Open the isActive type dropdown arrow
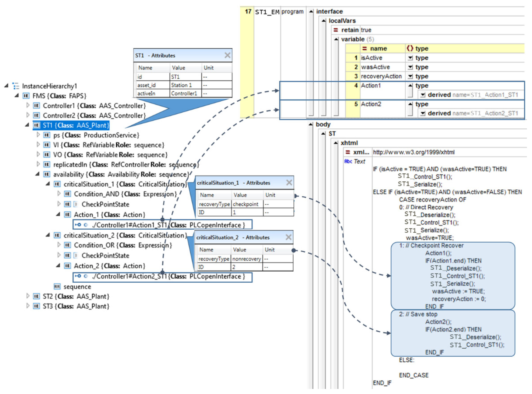Viewport: 532px width, 394px height. tap(410, 58)
